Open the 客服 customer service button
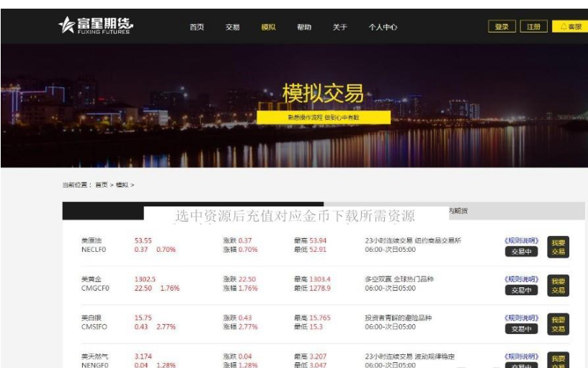Image resolution: width=588 pixels, height=368 pixels. (x=570, y=26)
